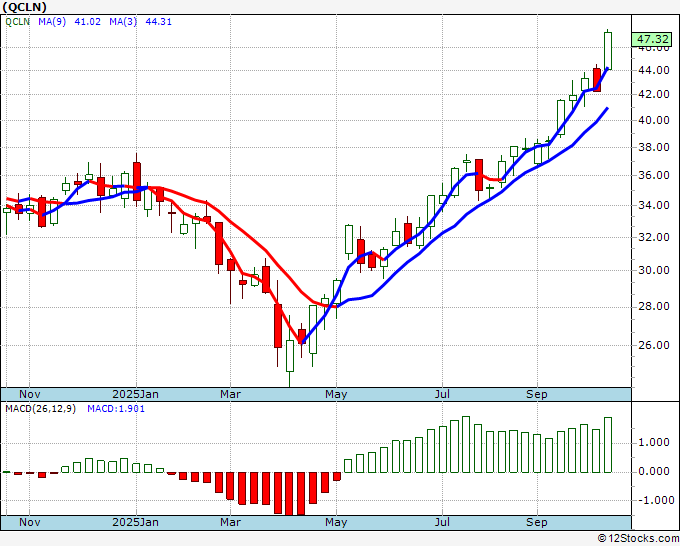680x546 pixels.
Task: Click the MACD(26,12,9) indicator label
Action: (x=40, y=409)
